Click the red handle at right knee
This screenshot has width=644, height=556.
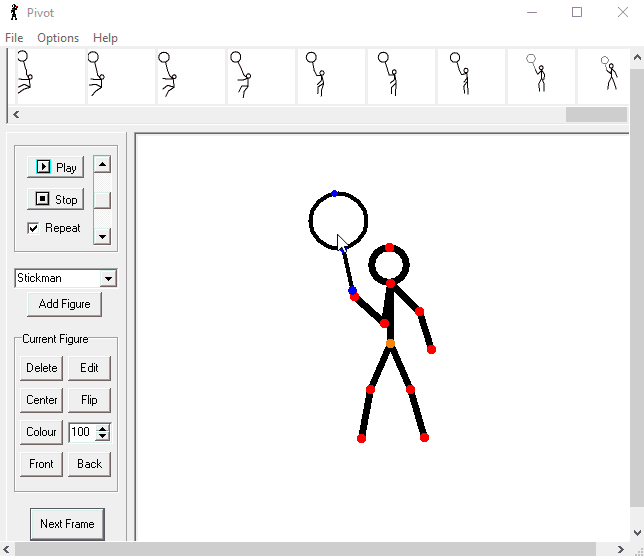point(410,389)
